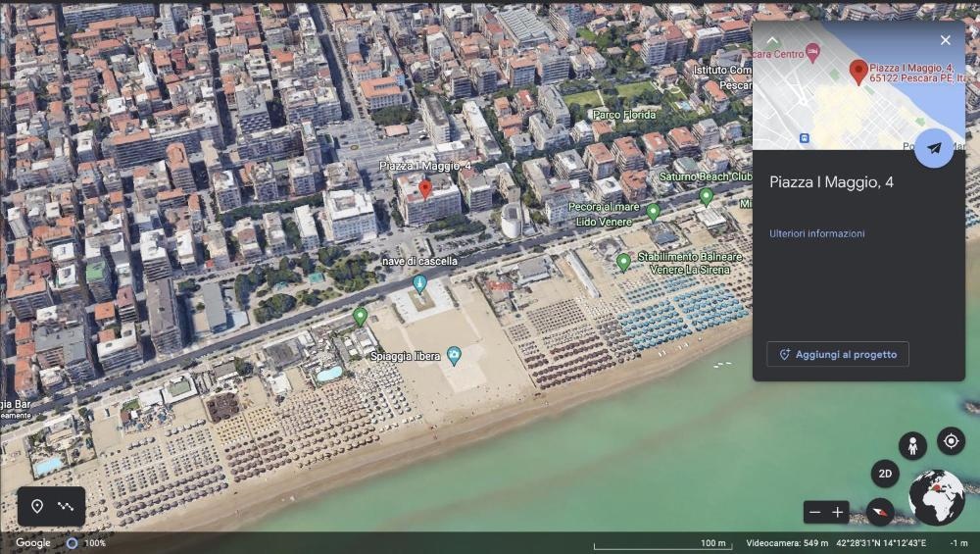The width and height of the screenshot is (980, 554).
Task: Select the draw line or shape tool
Action: coord(66,506)
